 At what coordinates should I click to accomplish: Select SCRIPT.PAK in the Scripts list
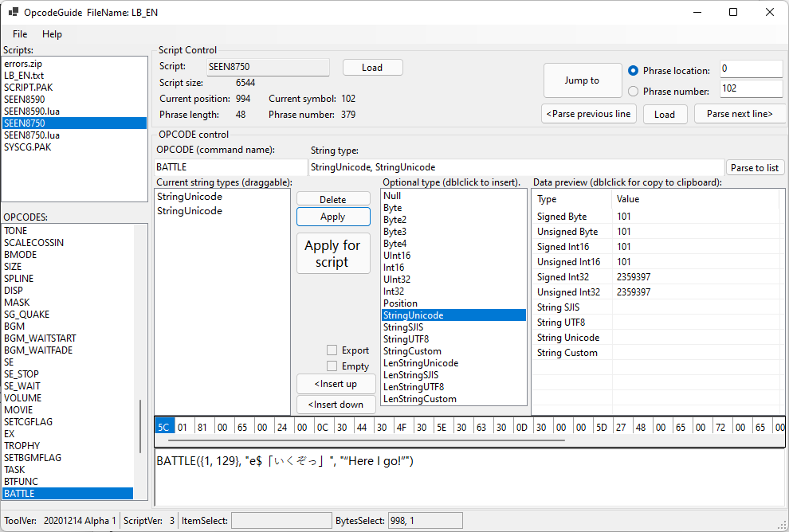pos(74,88)
